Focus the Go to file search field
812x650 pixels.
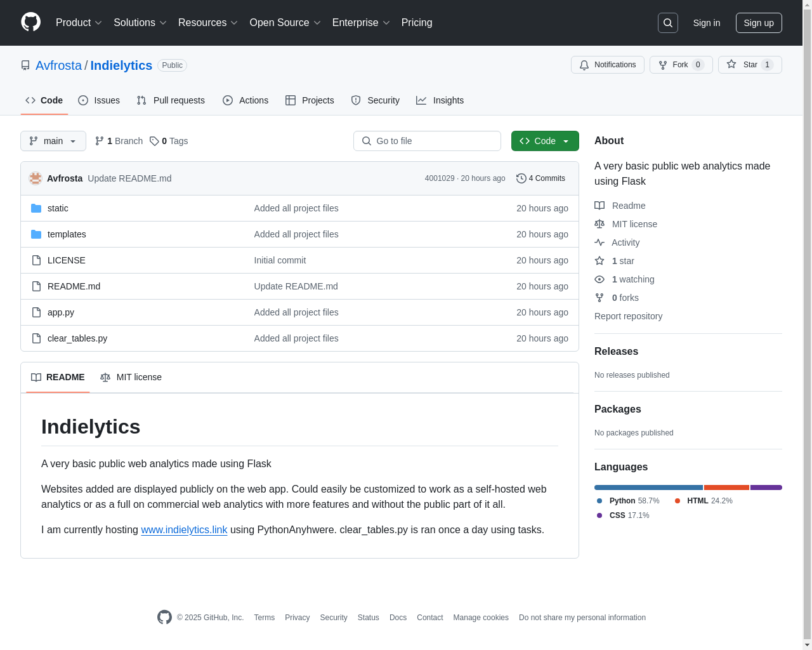(x=427, y=141)
